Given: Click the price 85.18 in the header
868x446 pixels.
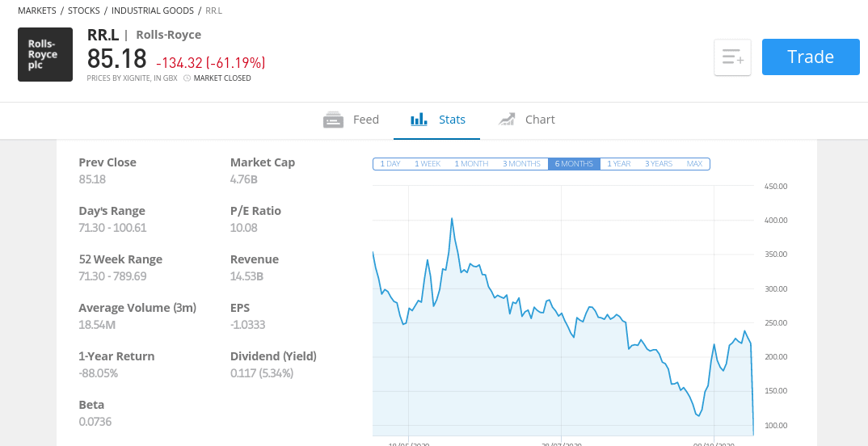Looking at the screenshot, I should [117, 59].
